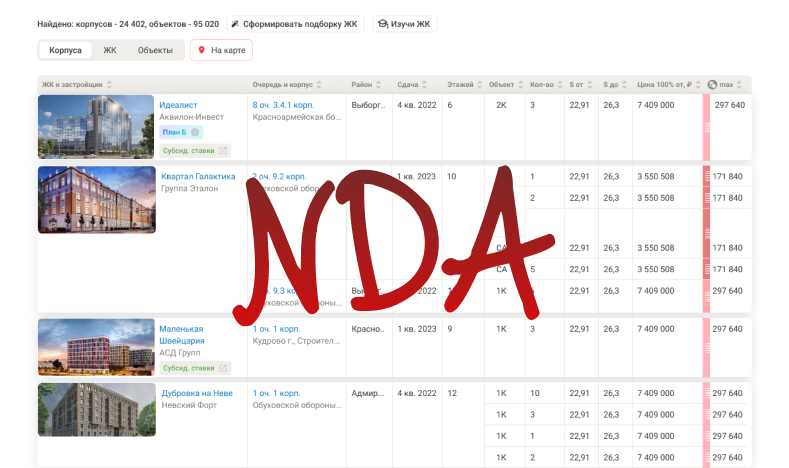789x468 pixels.
Task: Sort by Объект column
Action: (x=520, y=85)
